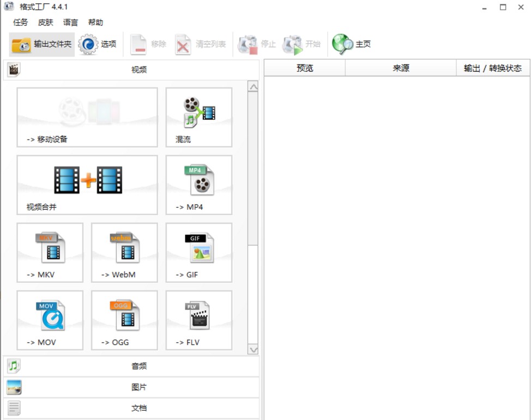This screenshot has height=420, width=531.
Task: Select the -> FLV conversion icon
Action: [x=199, y=320]
